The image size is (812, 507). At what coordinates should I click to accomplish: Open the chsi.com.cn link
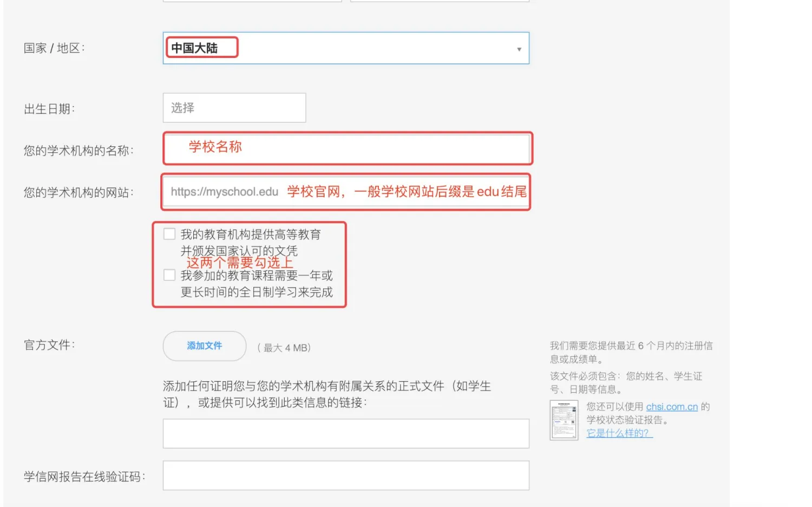(x=671, y=407)
